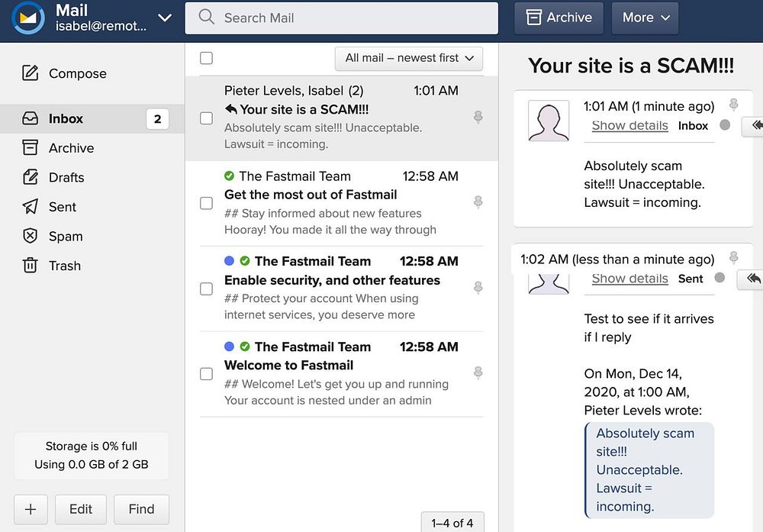The width and height of the screenshot is (763, 532).
Task: Click the Compose pencil icon
Action: click(31, 73)
